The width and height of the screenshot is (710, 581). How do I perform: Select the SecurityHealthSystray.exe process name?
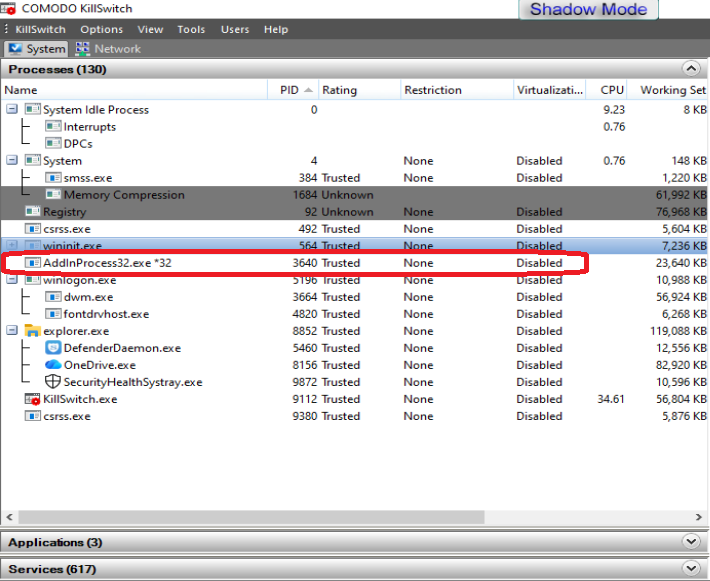coord(133,382)
